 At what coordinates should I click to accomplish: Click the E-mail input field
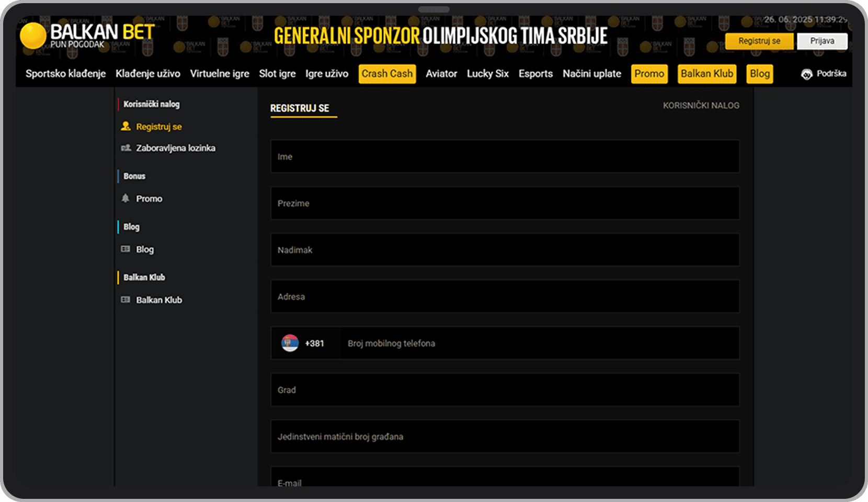[x=505, y=477]
